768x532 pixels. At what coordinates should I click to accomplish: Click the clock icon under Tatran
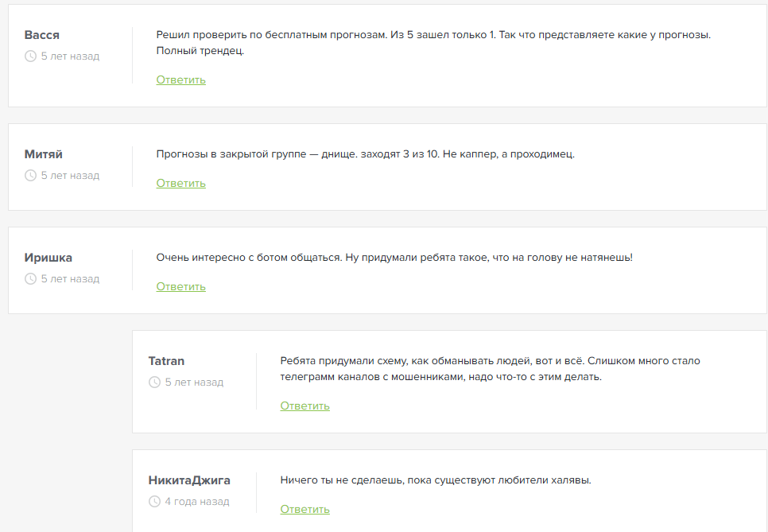coord(154,382)
